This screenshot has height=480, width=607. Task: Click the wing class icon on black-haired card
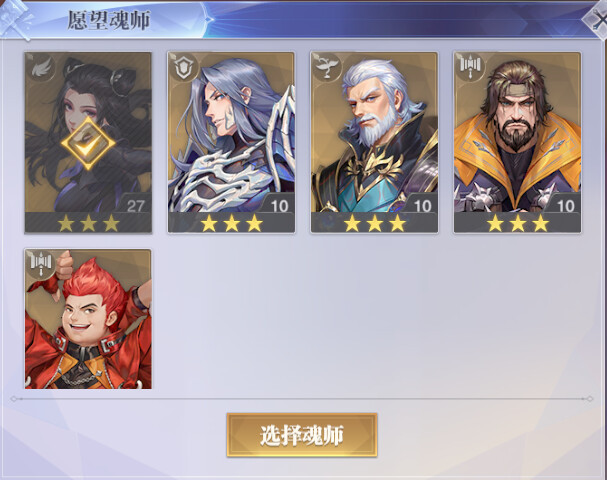coord(40,68)
